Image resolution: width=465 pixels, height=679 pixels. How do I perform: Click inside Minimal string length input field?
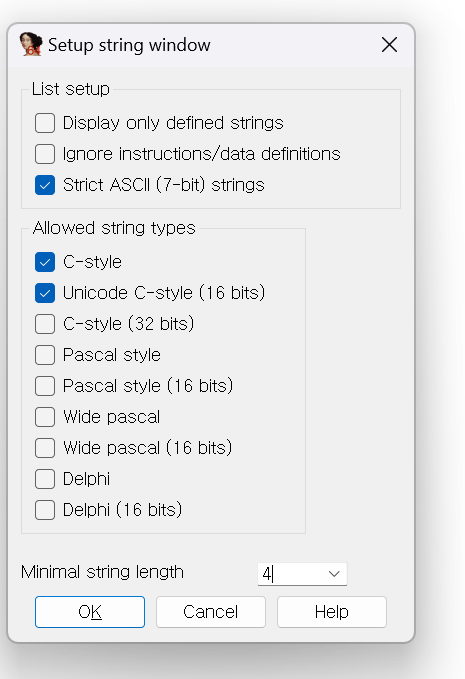290,574
